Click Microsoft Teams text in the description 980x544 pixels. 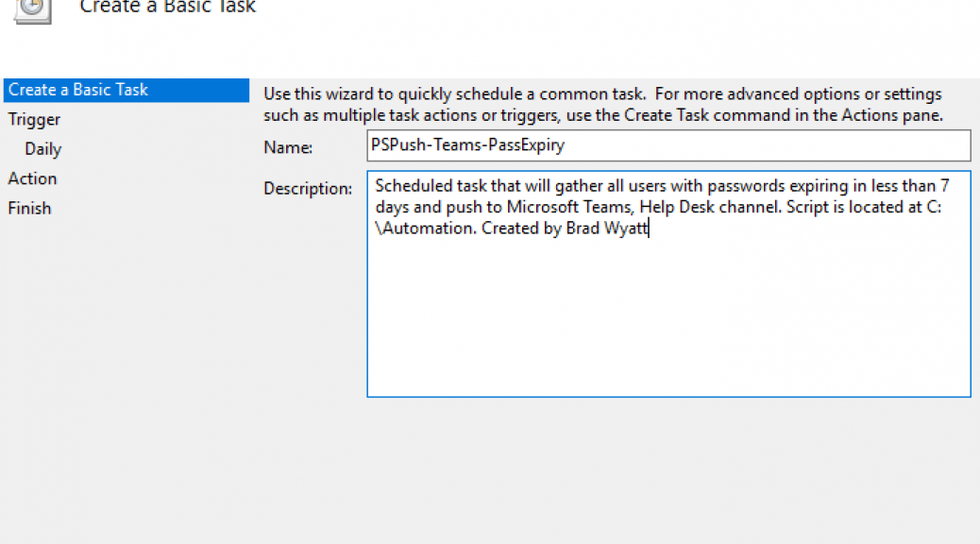568,207
